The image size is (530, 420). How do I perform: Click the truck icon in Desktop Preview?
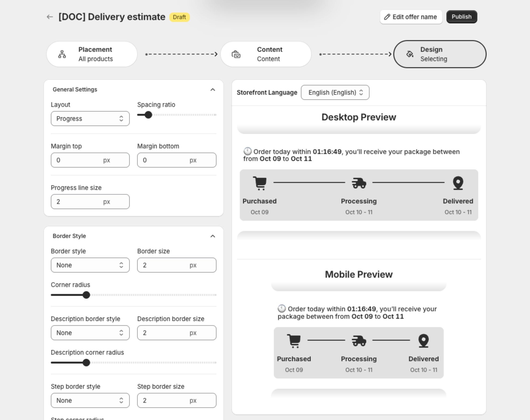[359, 183]
